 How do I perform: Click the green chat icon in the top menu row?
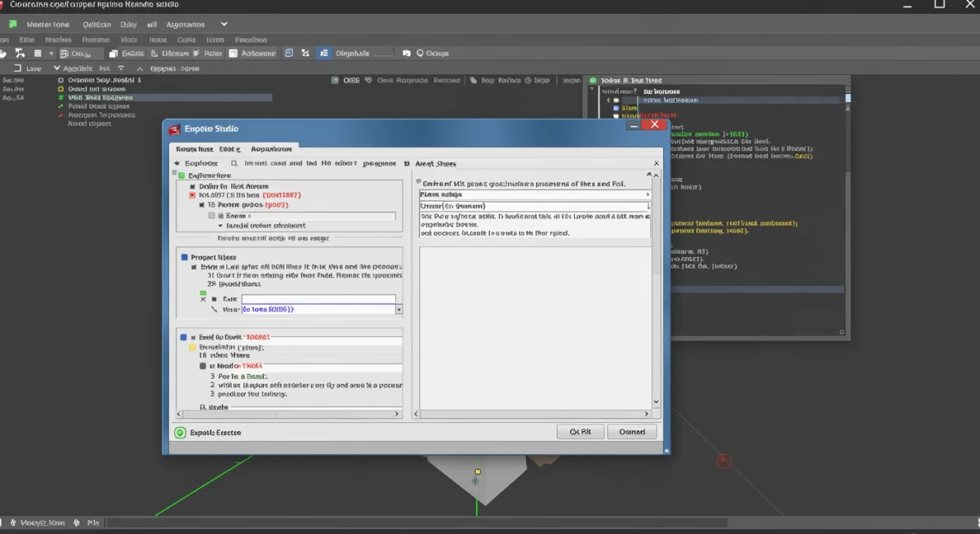pyautogui.click(x=12, y=24)
